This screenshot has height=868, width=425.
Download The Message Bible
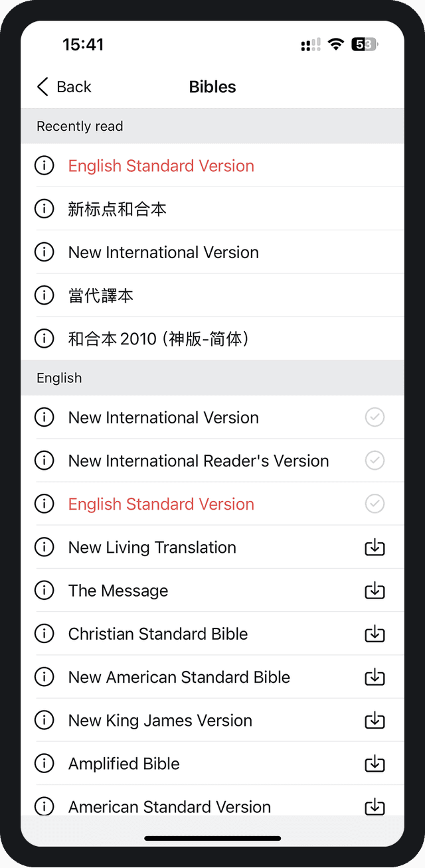(x=375, y=590)
